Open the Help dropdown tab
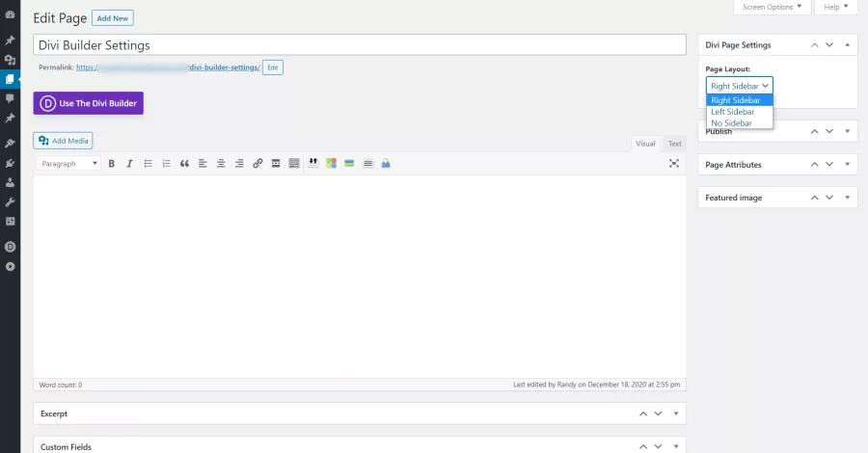Image resolution: width=868 pixels, height=453 pixels. (x=835, y=7)
